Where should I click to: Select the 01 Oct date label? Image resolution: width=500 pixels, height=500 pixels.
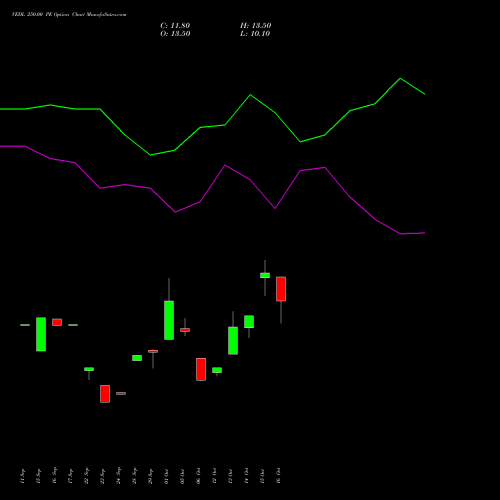[x=166, y=476]
